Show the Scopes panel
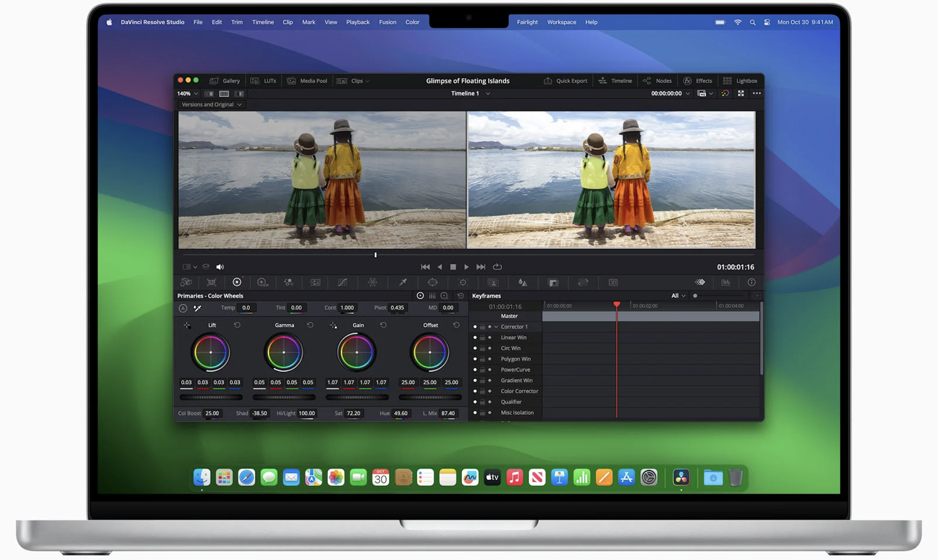 click(726, 282)
